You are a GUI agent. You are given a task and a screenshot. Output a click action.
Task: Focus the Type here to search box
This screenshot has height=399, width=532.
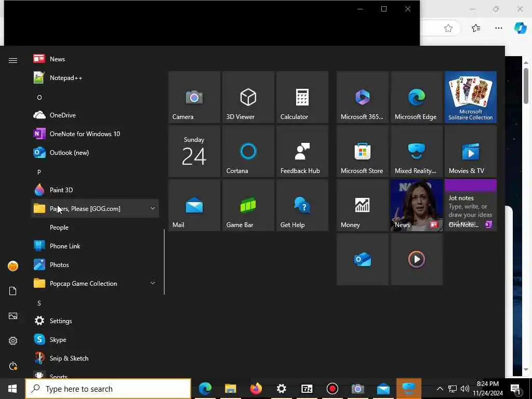[x=108, y=389]
